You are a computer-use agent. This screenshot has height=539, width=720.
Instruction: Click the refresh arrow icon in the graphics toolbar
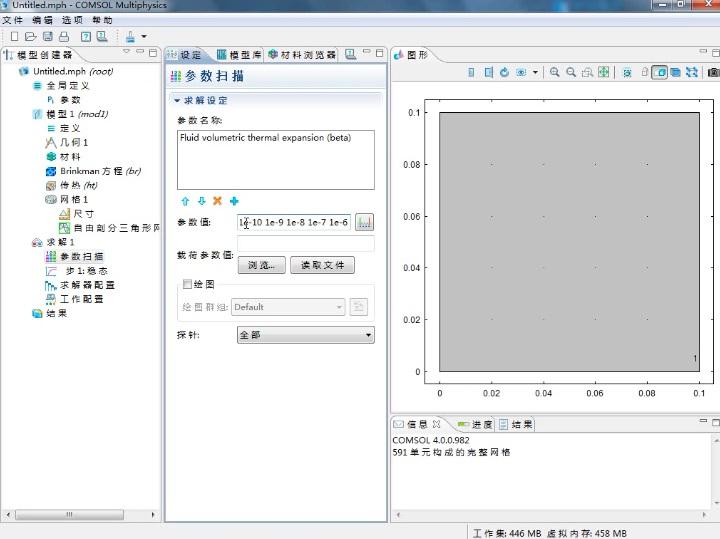504,72
